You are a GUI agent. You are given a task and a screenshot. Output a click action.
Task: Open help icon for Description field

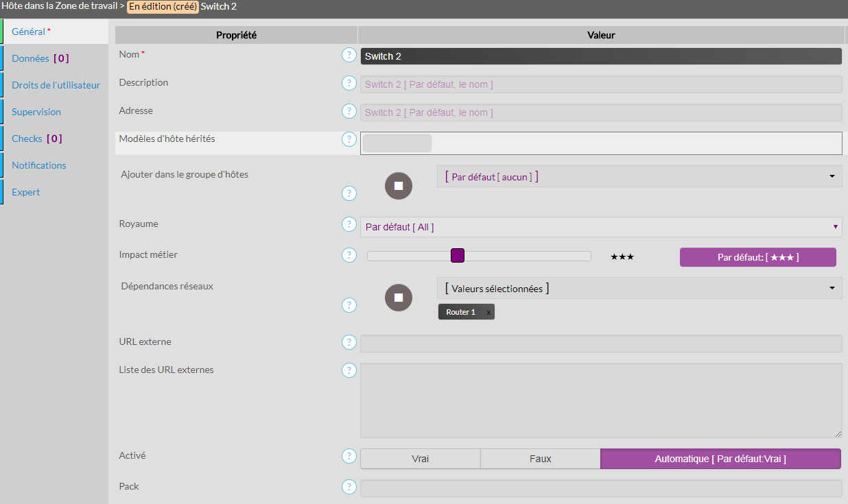pos(349,83)
